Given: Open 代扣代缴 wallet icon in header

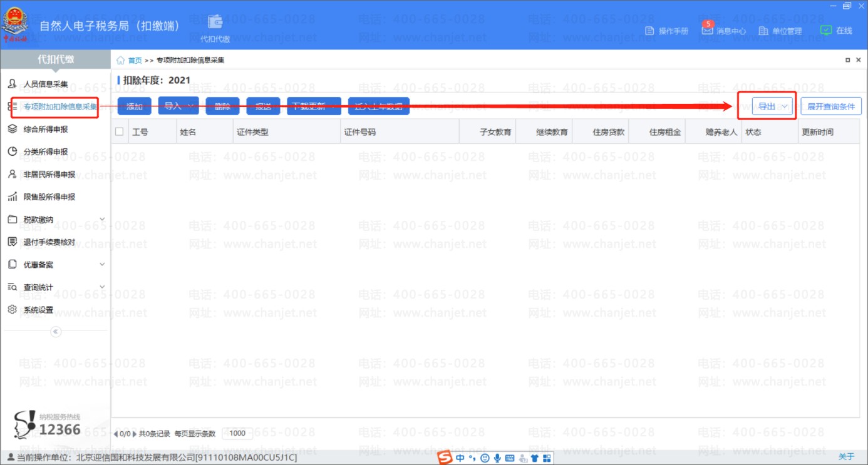Looking at the screenshot, I should [215, 21].
